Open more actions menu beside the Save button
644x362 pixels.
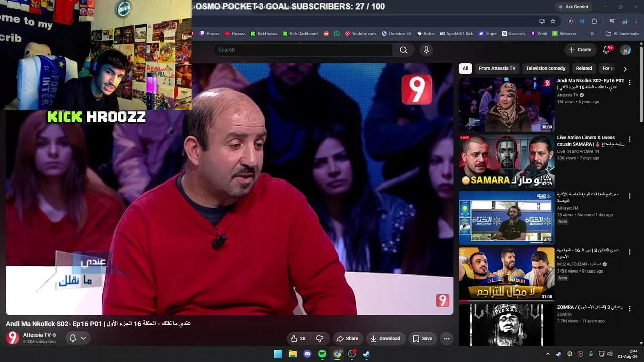click(x=446, y=339)
